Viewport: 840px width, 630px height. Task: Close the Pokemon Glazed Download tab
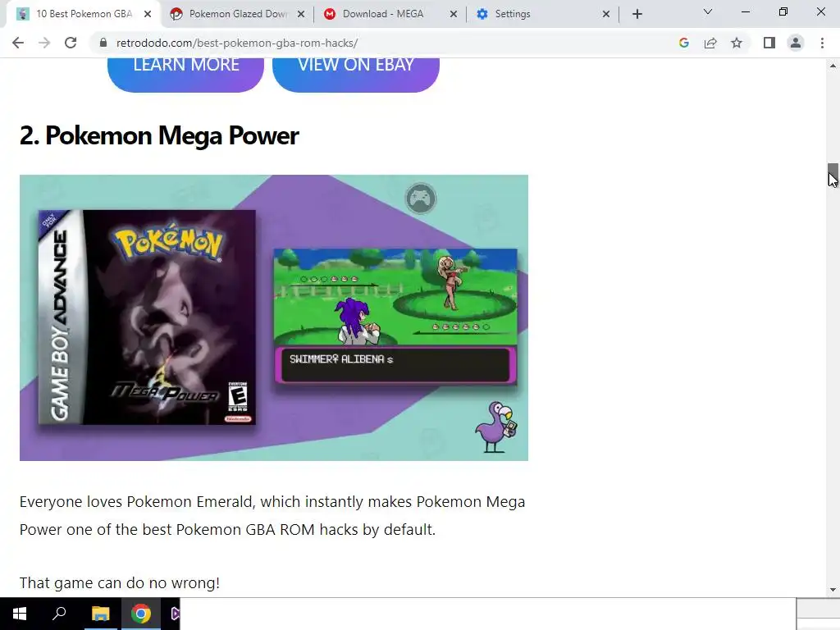(301, 14)
